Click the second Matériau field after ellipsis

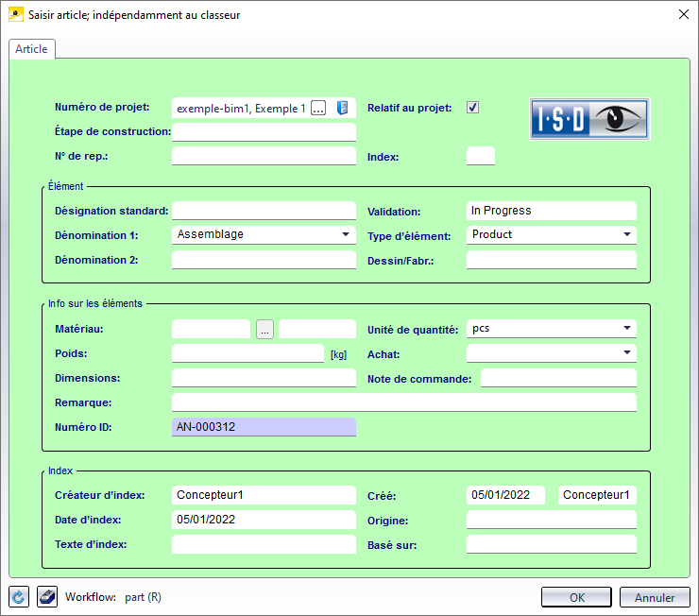(x=317, y=329)
